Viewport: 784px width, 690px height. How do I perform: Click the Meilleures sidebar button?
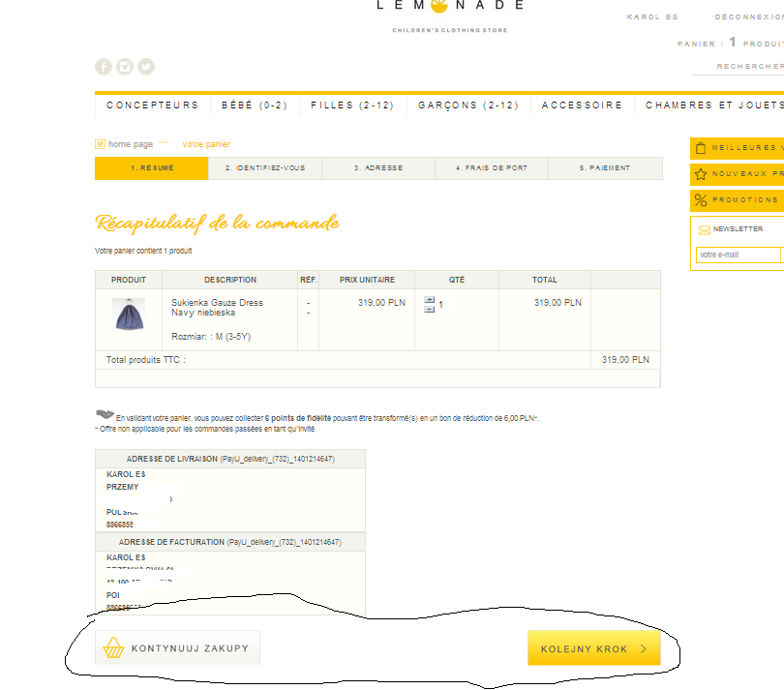[737, 148]
